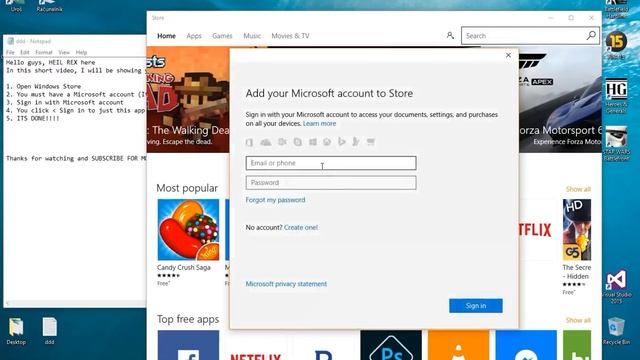Screen dimensions: 640x360
Task: Click '3. Sign in with Microsoft account' line
Action: (64, 102)
